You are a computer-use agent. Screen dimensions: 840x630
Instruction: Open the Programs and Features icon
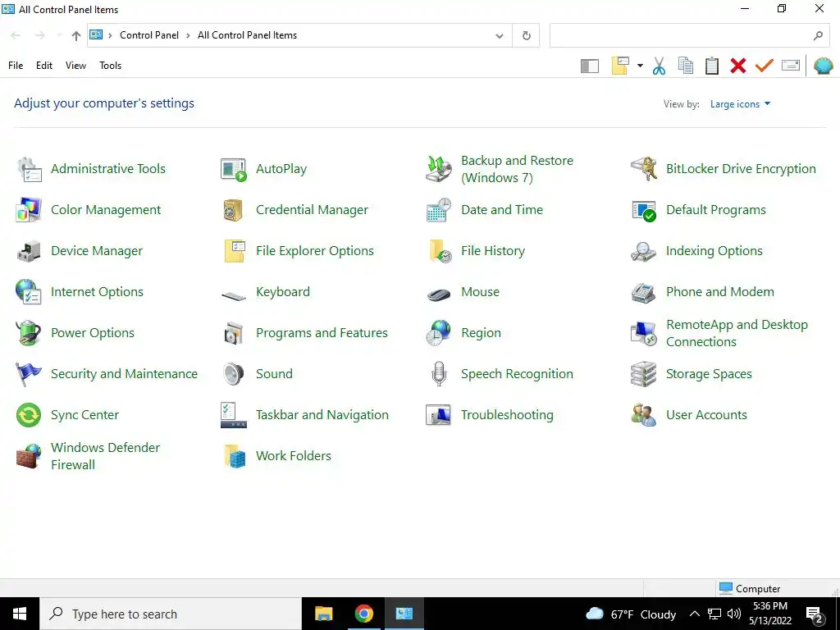click(x=234, y=333)
